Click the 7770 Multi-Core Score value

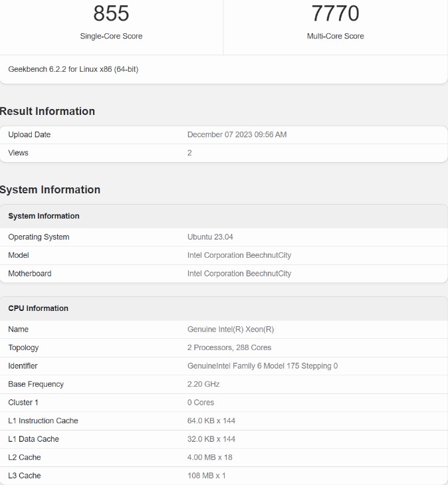click(x=335, y=13)
